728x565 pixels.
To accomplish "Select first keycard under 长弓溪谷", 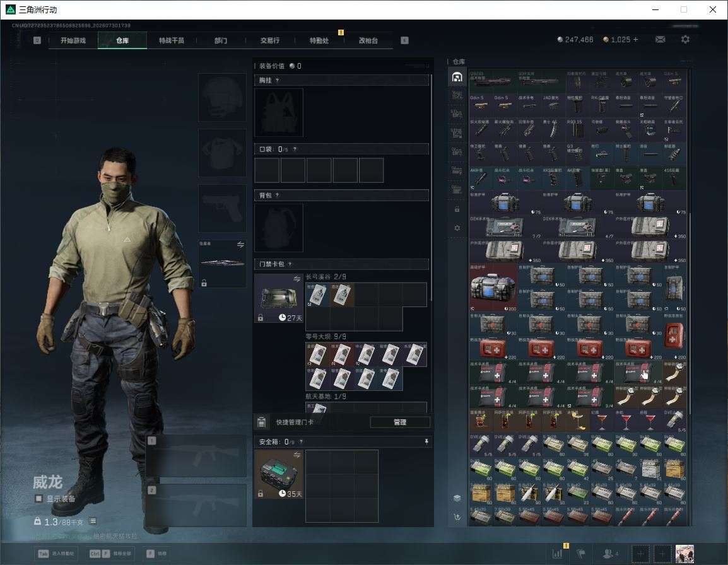I will pos(317,295).
